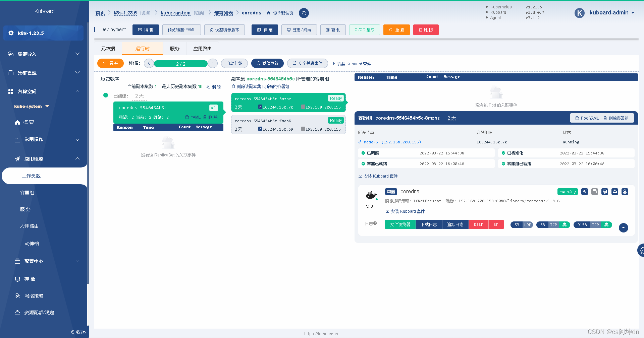Click the 复制 copy button
This screenshot has width=644, height=338.
tap(333, 30)
